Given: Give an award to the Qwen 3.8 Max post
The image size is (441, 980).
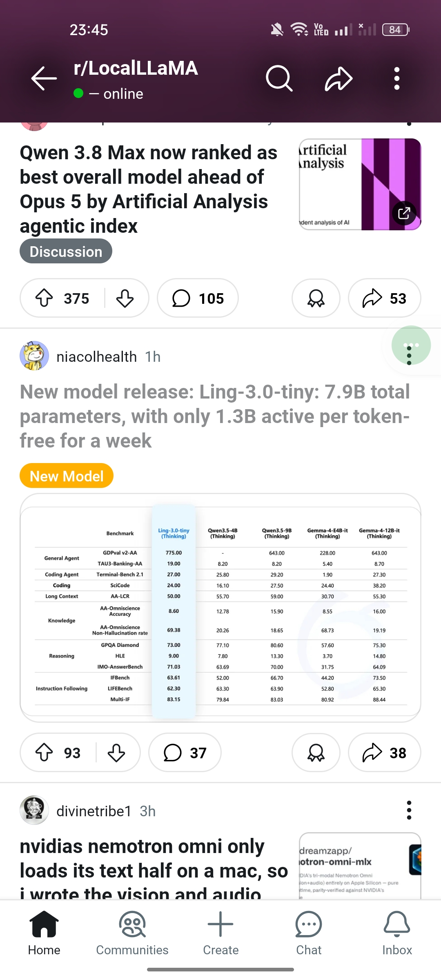Looking at the screenshot, I should click(x=316, y=298).
